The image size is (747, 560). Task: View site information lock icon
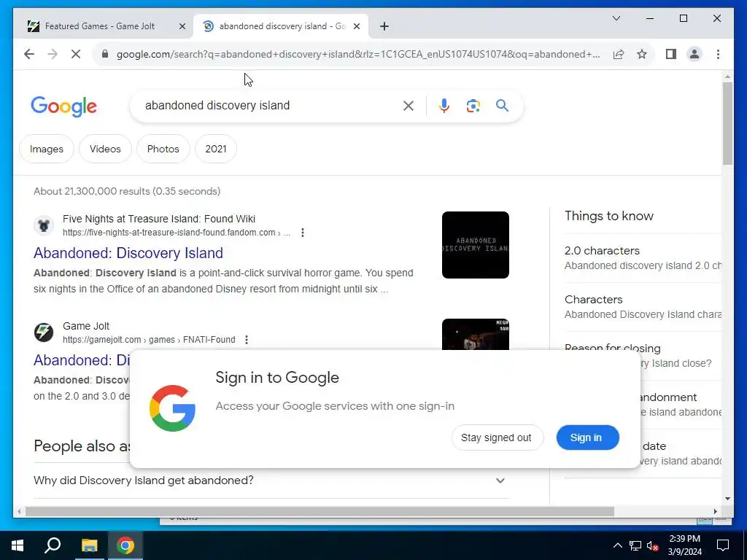pyautogui.click(x=105, y=54)
